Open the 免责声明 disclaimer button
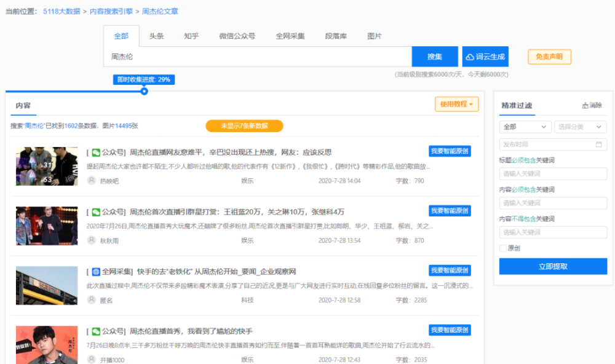This screenshot has width=615, height=364. (549, 57)
